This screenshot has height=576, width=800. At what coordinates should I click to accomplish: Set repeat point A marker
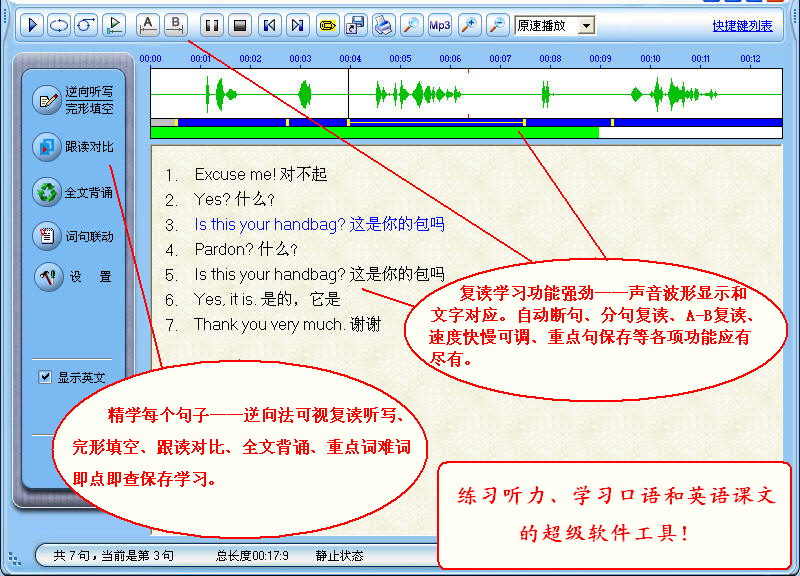click(147, 25)
